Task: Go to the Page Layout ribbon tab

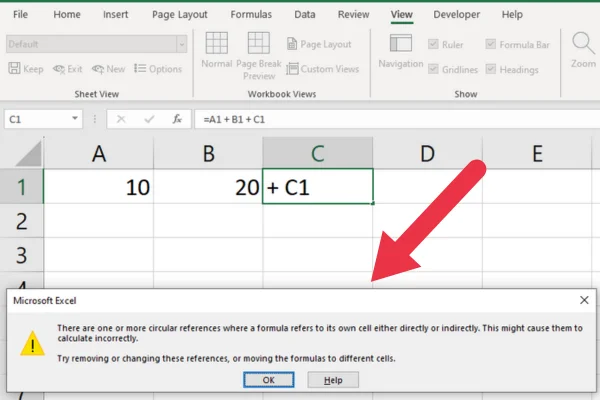Action: tap(179, 15)
